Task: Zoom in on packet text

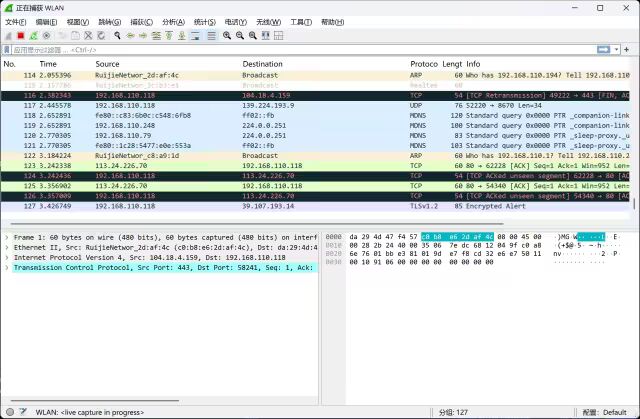Action: tap(227, 36)
